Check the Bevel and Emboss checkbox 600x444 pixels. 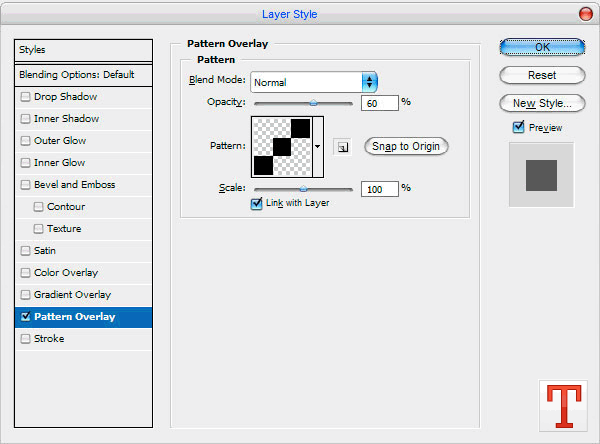point(25,185)
